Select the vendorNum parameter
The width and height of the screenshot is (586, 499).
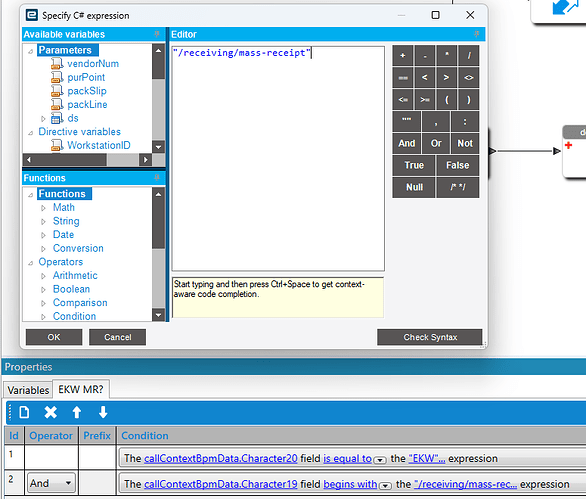click(93, 64)
